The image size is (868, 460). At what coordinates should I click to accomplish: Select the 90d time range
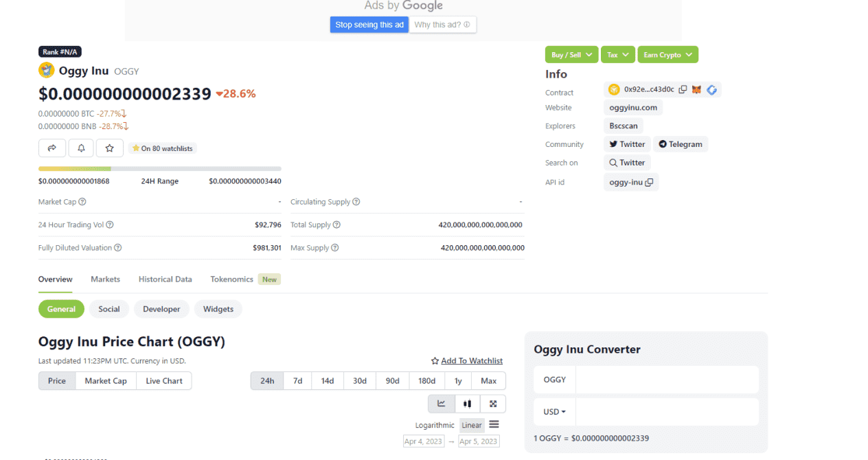(392, 381)
